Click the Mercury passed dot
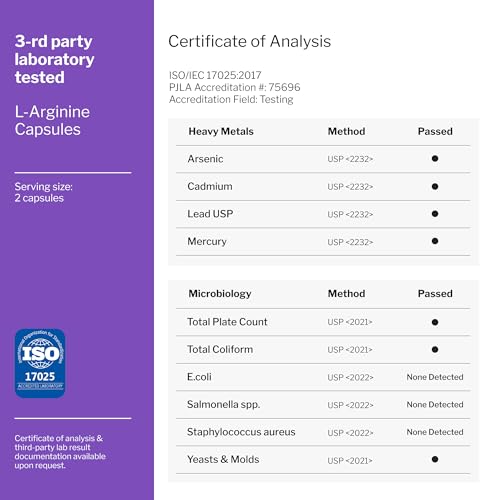 (435, 241)
